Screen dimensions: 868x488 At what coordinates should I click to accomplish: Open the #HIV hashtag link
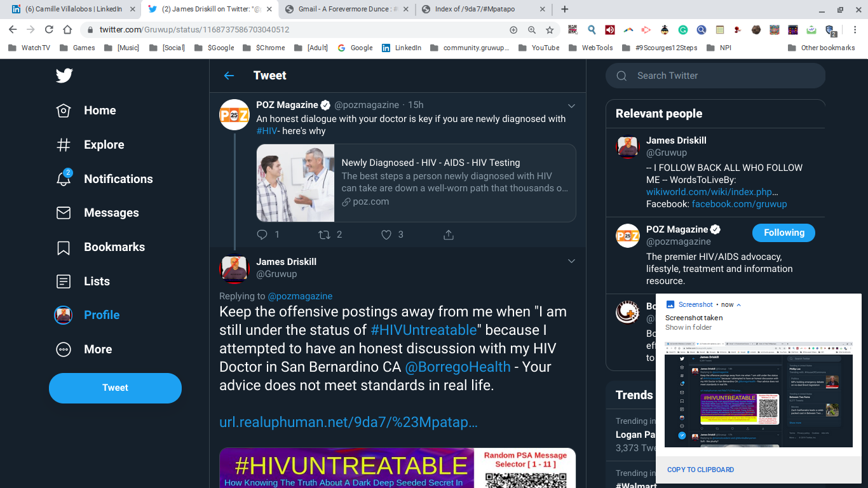point(267,131)
